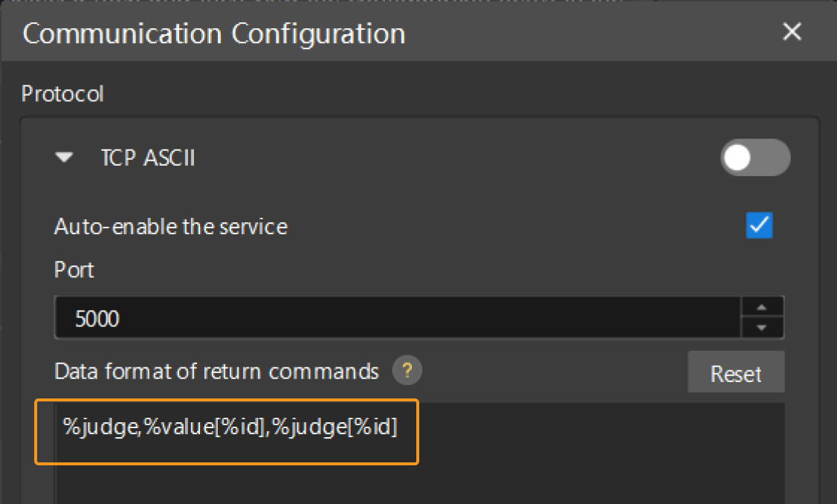Select the collapse arrow beside TCP ASCII
Image resolution: width=837 pixels, height=504 pixels.
point(65,158)
